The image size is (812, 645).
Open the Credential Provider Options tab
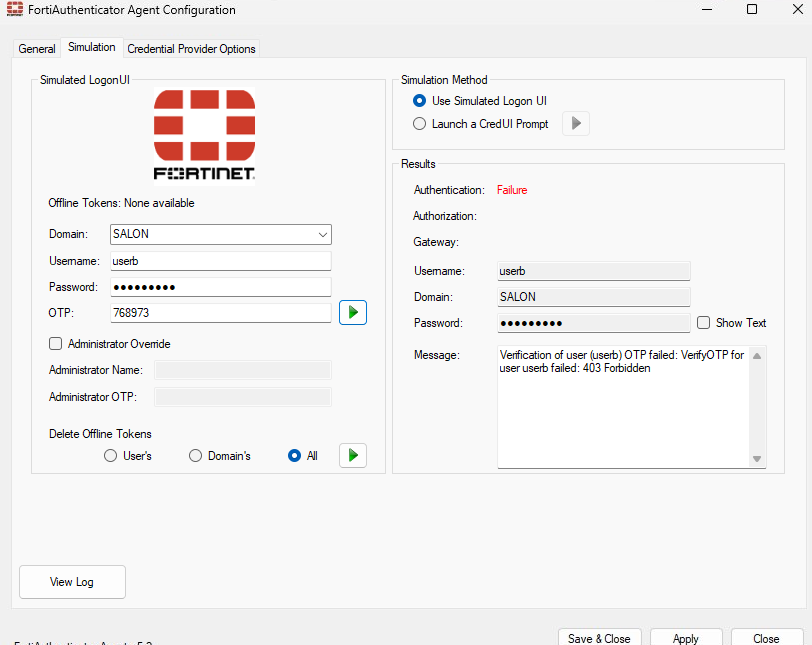[x=191, y=49]
